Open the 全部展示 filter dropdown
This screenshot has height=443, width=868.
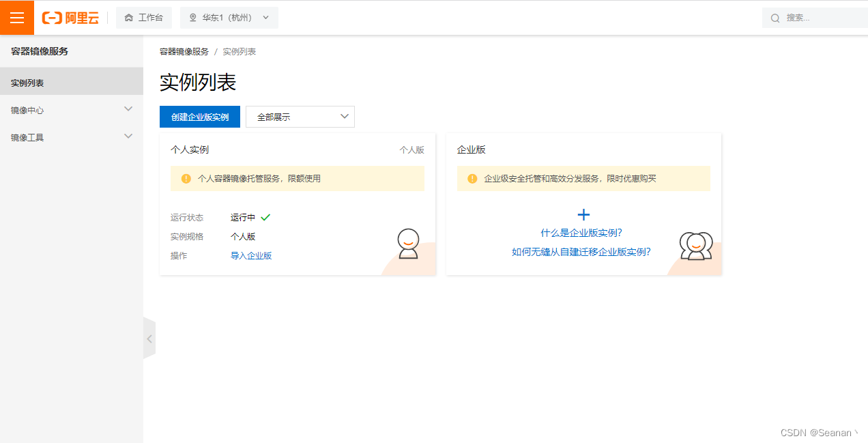(x=300, y=117)
